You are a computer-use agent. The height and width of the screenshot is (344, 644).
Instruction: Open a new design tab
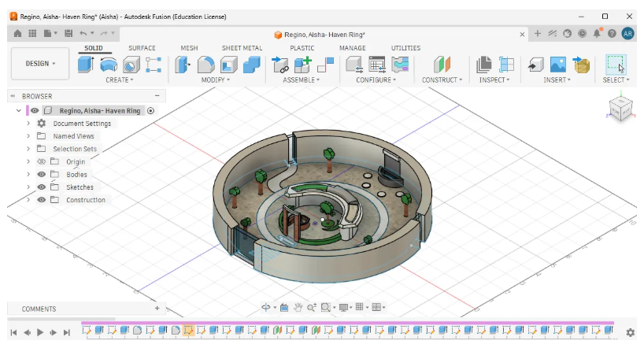tap(537, 34)
